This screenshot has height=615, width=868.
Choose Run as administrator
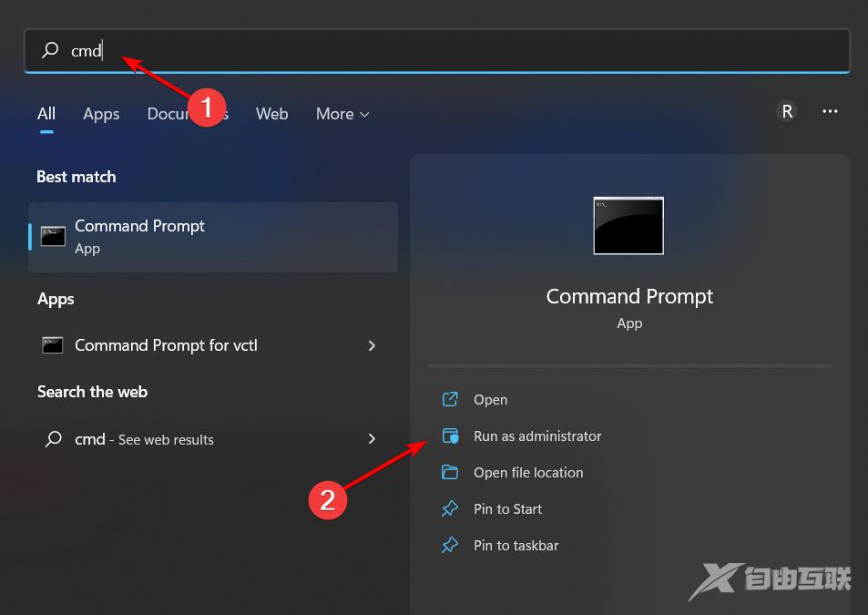(537, 436)
